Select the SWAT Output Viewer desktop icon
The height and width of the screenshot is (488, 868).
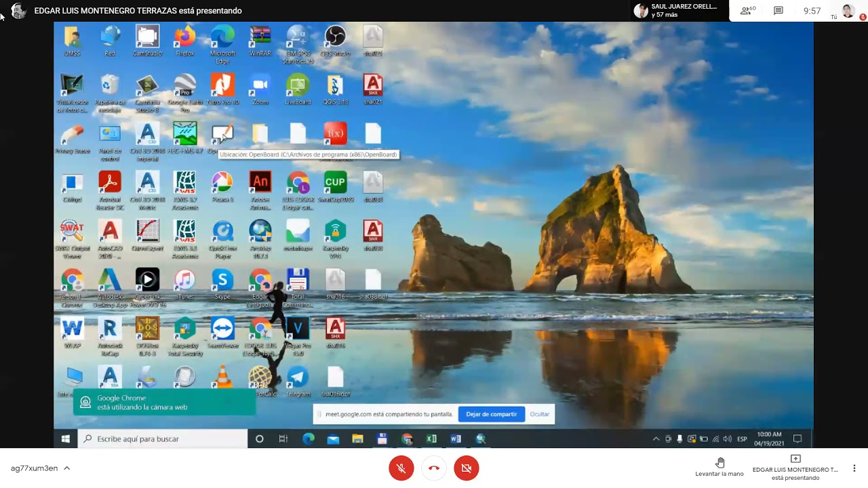pos(72,239)
